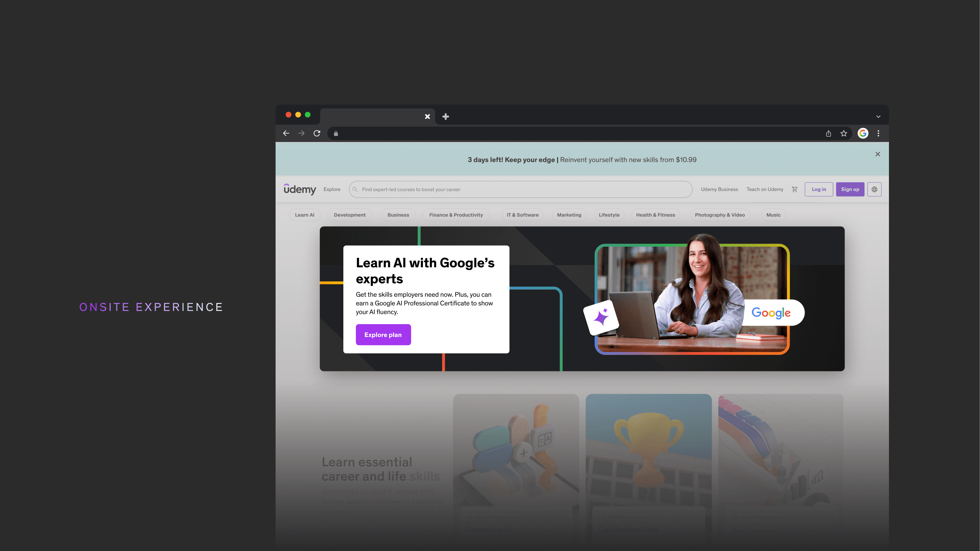Viewport: 980px width, 551px height.
Task: Click the Udemy logo
Action: [x=300, y=189]
